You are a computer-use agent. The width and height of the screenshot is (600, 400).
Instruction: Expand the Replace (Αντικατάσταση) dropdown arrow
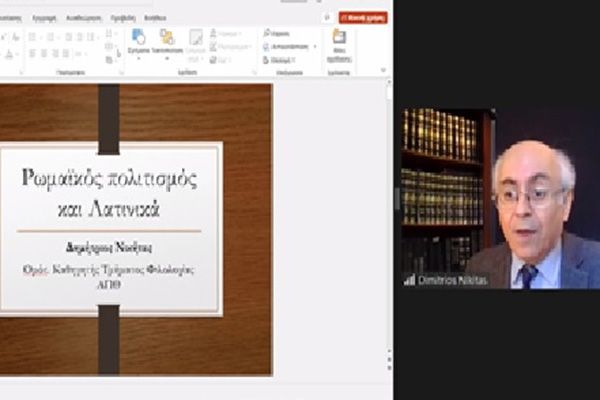coord(315,45)
